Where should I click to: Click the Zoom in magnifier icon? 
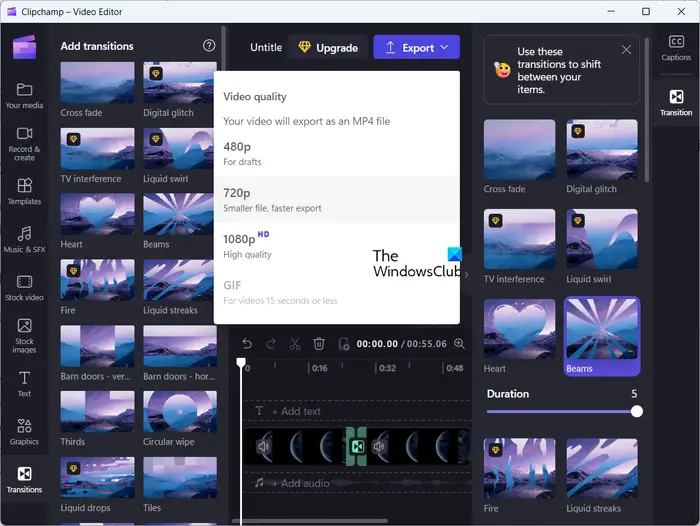[459, 343]
